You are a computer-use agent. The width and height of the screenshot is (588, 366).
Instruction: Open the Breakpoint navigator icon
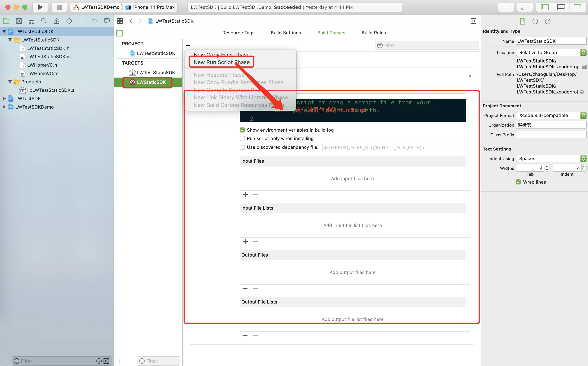94,21
